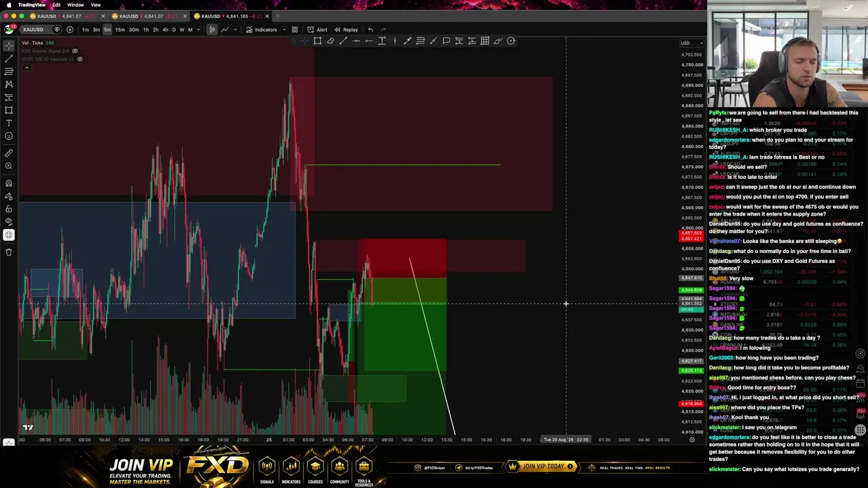Open the forecasting and position tools
Viewport: 868px width, 488px height.
click(x=9, y=97)
